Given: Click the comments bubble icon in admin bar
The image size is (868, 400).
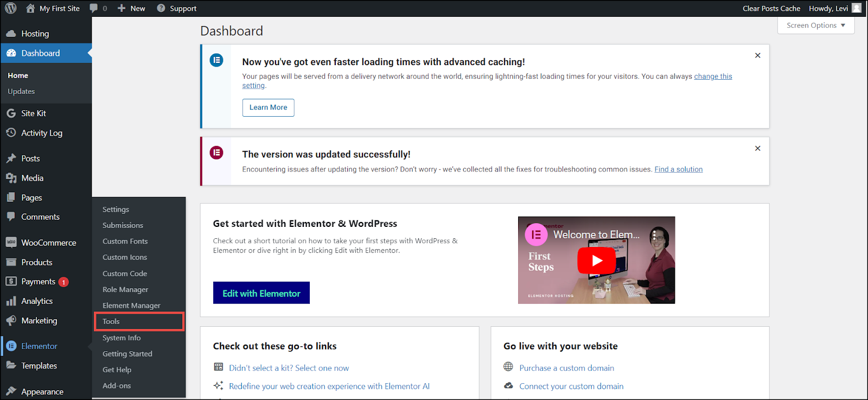Looking at the screenshot, I should [x=94, y=8].
